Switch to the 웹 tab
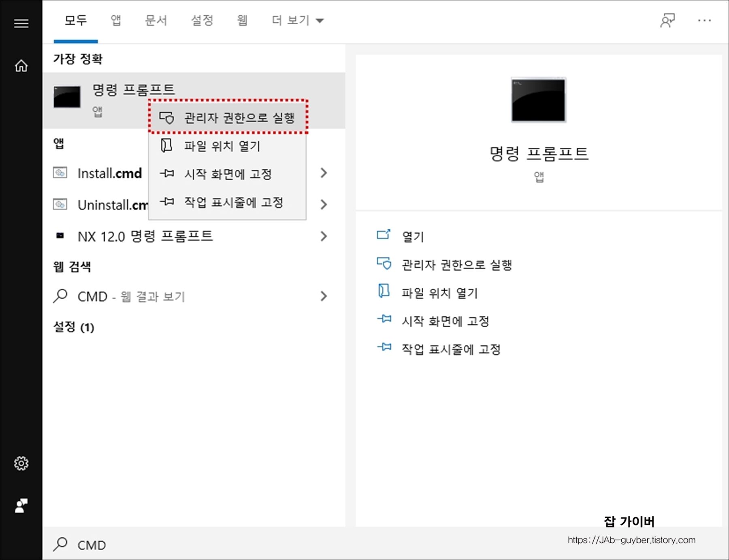The width and height of the screenshot is (729, 560). pos(242,21)
